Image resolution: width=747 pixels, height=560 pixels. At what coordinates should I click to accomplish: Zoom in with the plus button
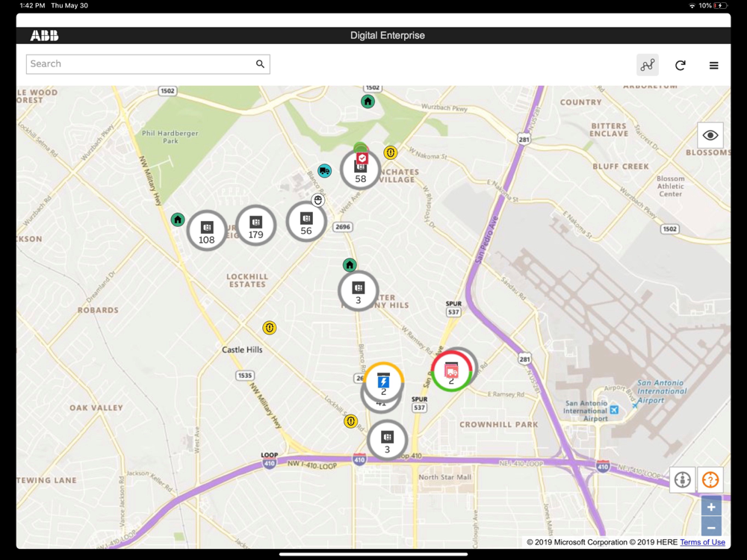click(711, 507)
